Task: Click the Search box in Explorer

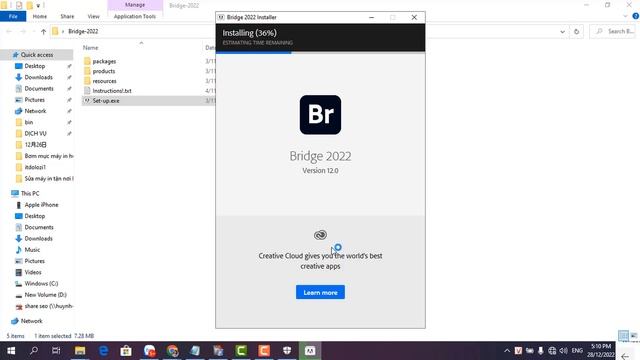Action: click(614, 31)
